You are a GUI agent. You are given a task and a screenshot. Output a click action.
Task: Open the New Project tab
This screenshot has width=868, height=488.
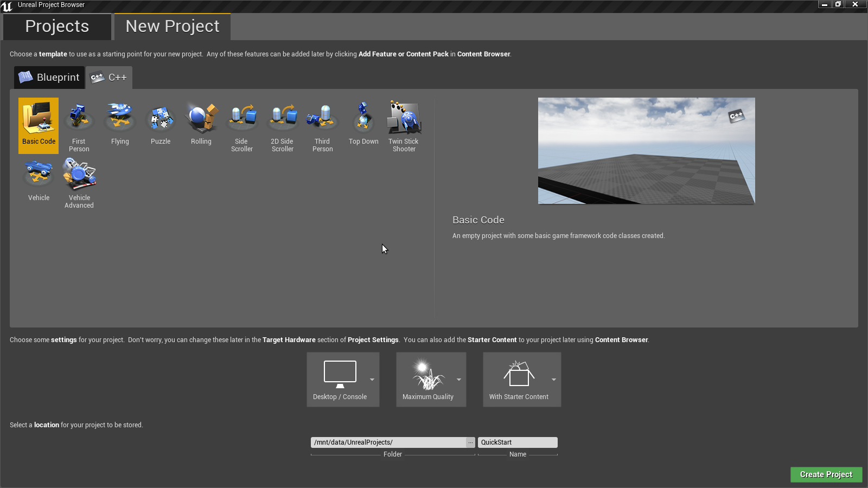173,27
